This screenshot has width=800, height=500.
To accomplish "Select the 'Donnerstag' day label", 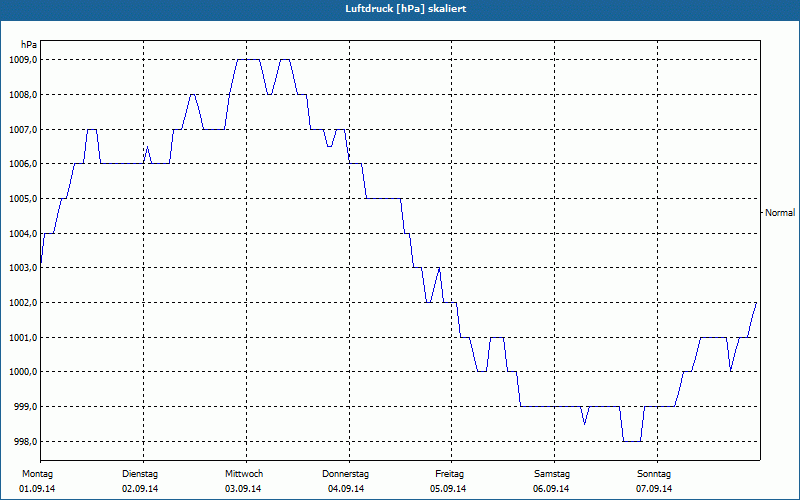I will pos(345,474).
